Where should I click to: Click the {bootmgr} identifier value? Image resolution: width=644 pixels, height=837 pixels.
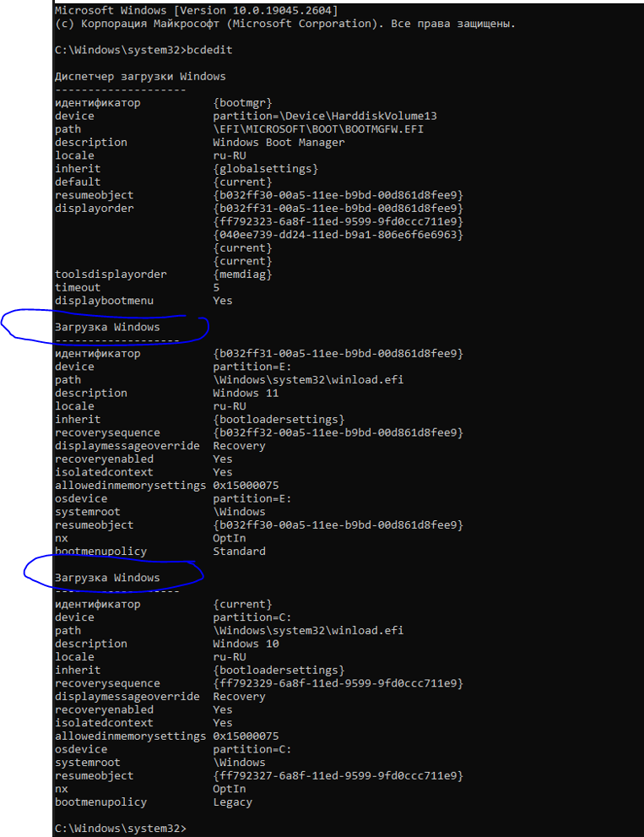242,102
